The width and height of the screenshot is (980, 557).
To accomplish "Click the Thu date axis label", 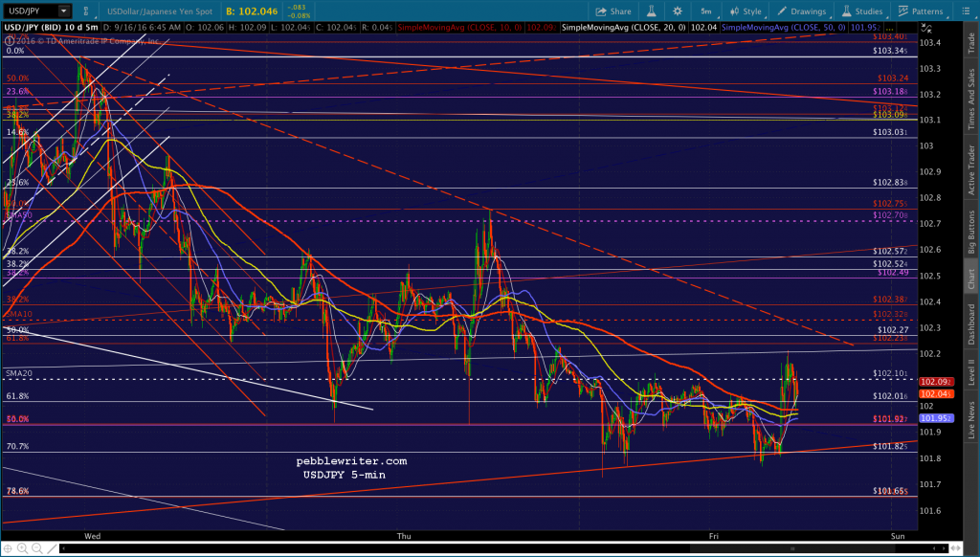I will click(404, 536).
